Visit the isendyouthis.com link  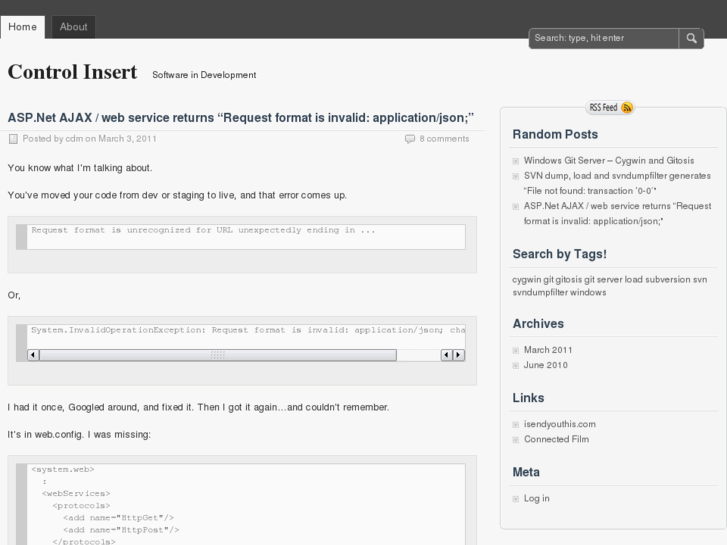[x=559, y=424]
